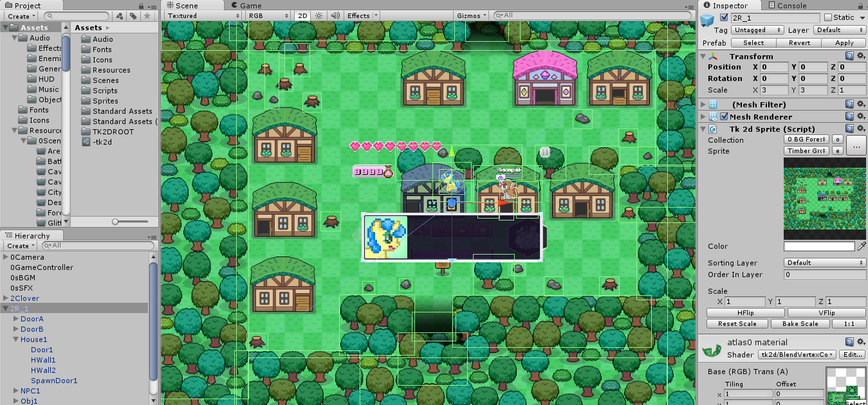Expand 2Clover in Hierarchy
Image resolution: width=868 pixels, height=405 pixels.
6,298
